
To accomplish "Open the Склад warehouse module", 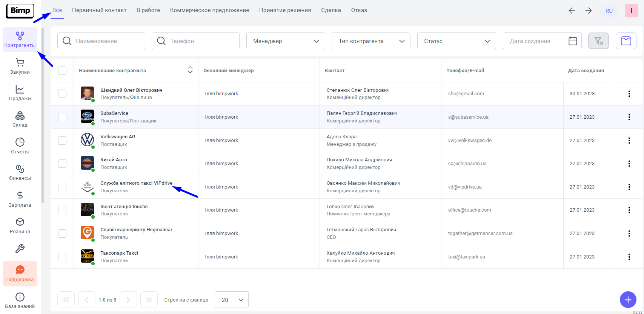I will coord(20,119).
